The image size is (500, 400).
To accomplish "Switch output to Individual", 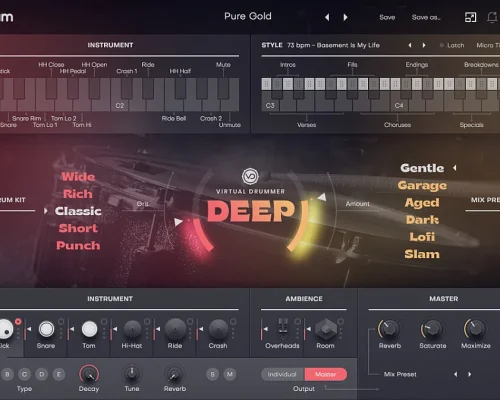I will [x=282, y=374].
